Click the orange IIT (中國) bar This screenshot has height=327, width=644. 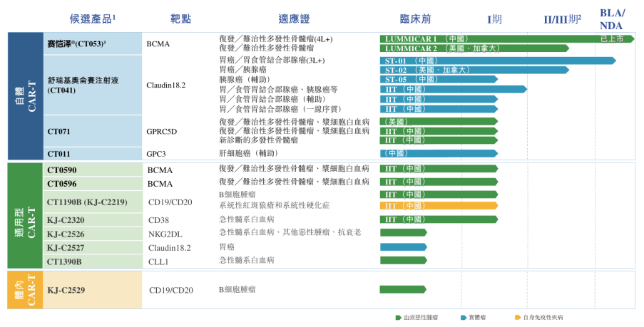pos(438,206)
